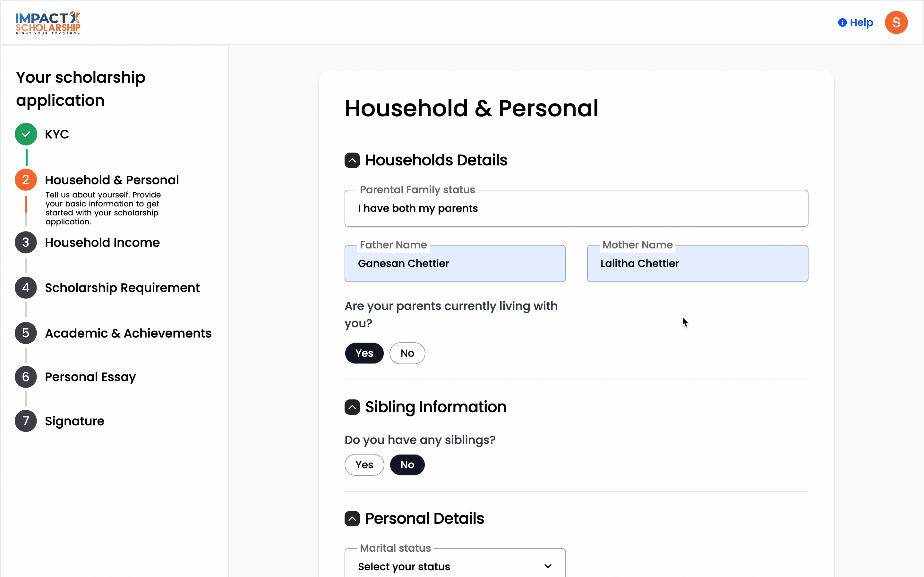Click the step 3 circle icon
The image size is (924, 577).
click(x=26, y=243)
